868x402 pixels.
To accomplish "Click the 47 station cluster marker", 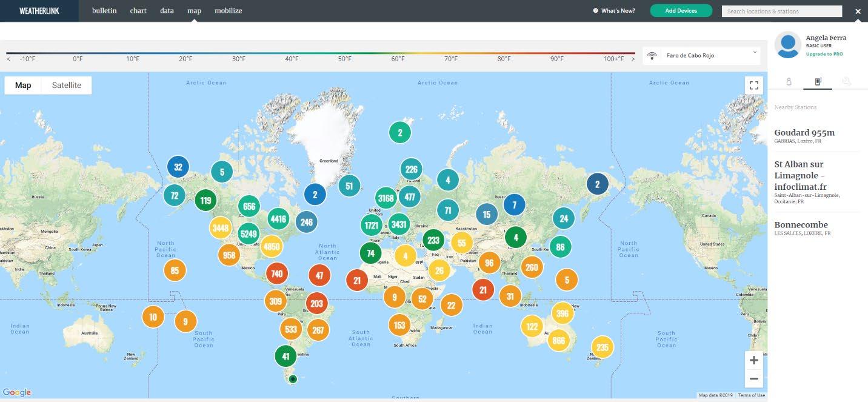I will 319,275.
